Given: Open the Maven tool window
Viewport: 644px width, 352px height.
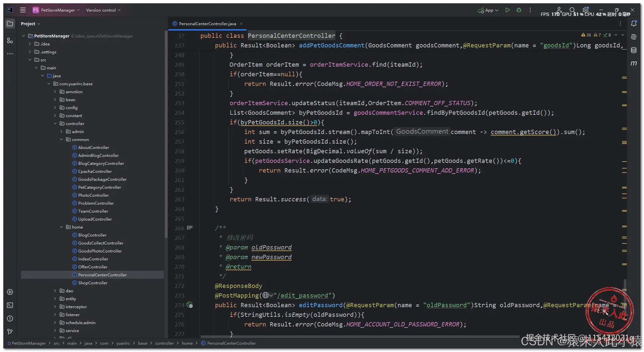Looking at the screenshot, I should (x=634, y=63).
